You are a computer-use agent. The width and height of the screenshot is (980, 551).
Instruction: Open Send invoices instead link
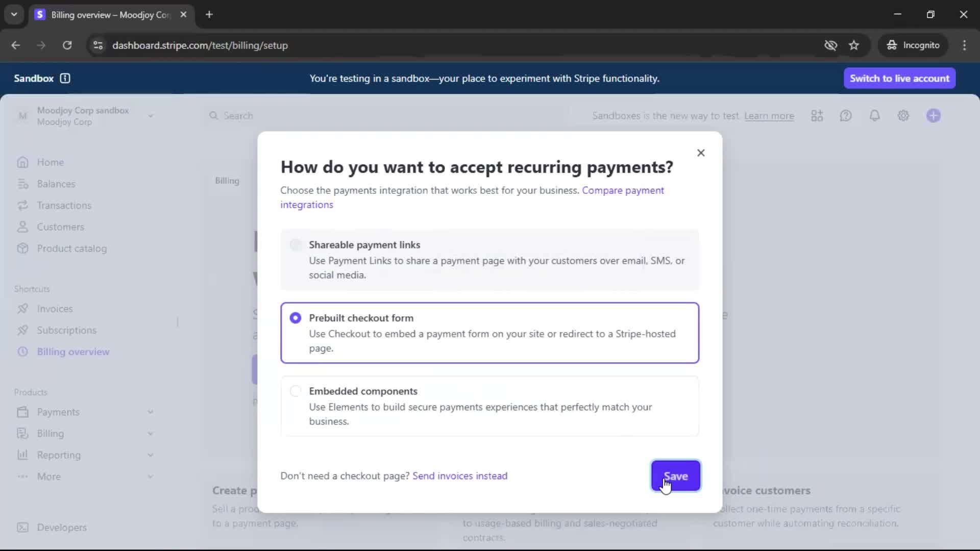coord(459,475)
